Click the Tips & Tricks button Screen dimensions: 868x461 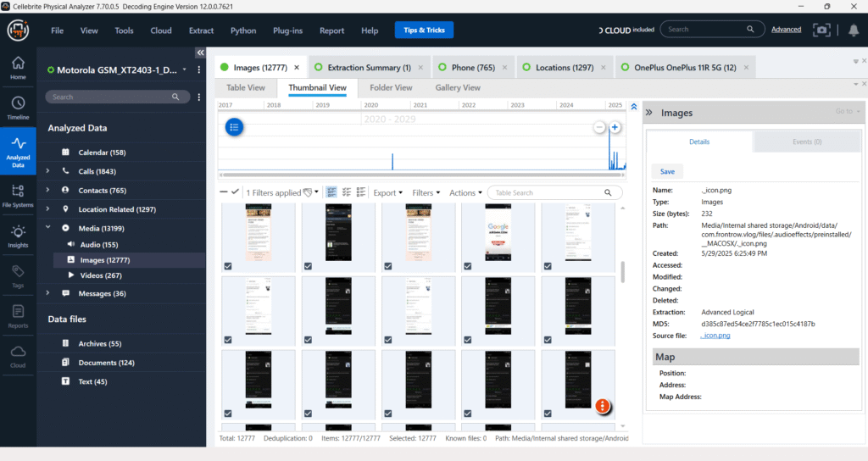[424, 30]
